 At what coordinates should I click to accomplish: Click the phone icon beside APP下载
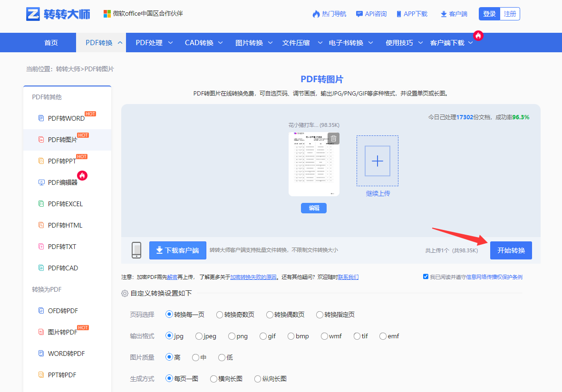point(399,14)
